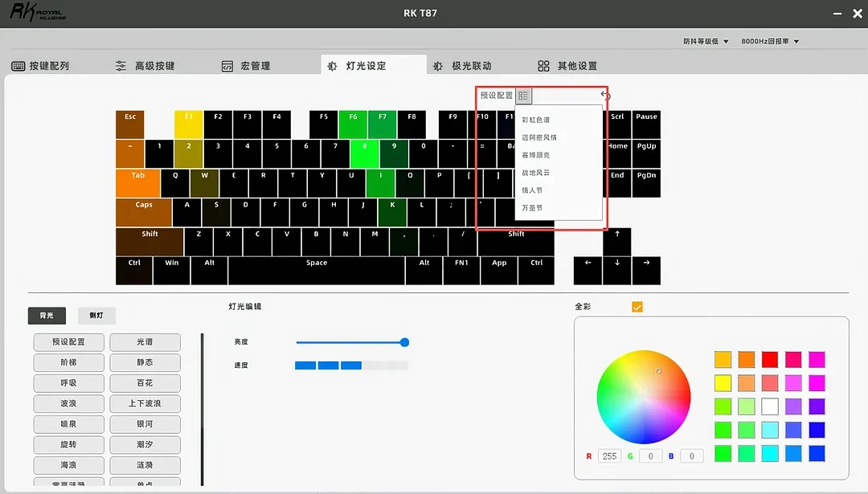Open the 8000Hz回报率 polling rate dropdown

pyautogui.click(x=770, y=42)
